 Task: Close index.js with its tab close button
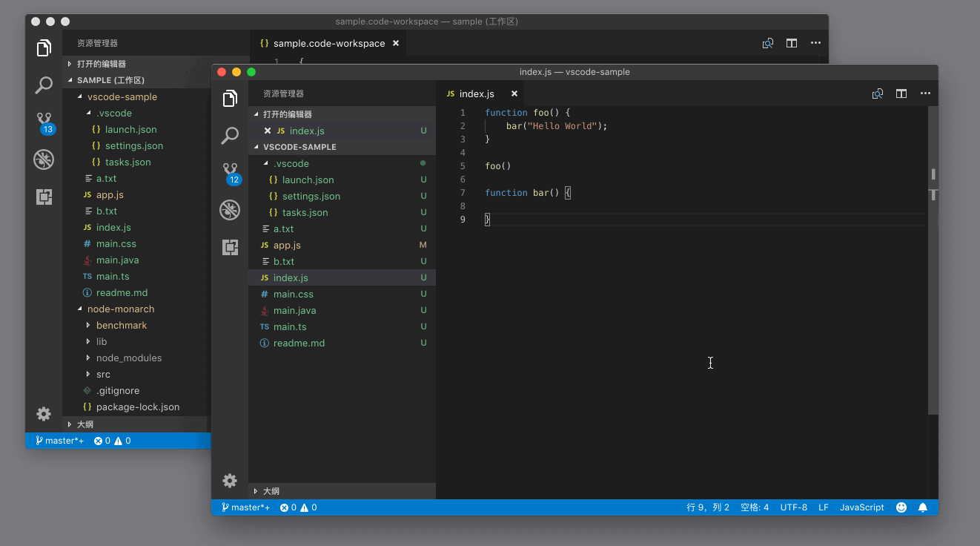point(513,93)
